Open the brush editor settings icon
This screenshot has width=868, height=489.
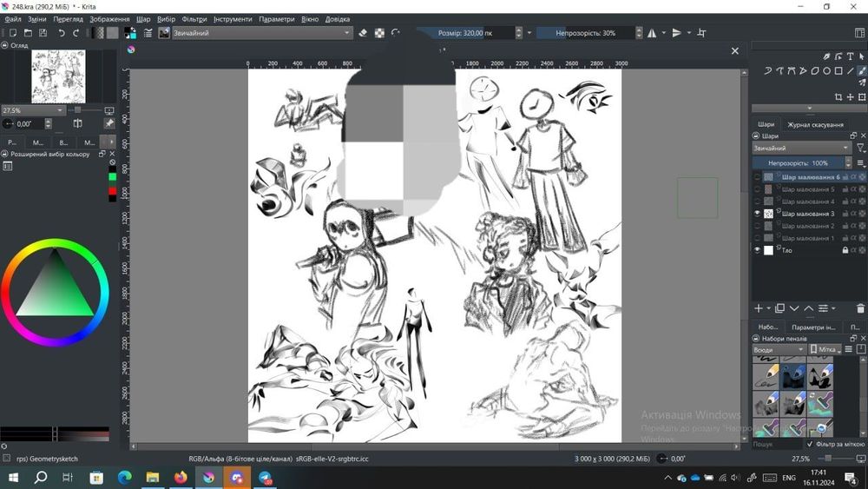coord(148,33)
